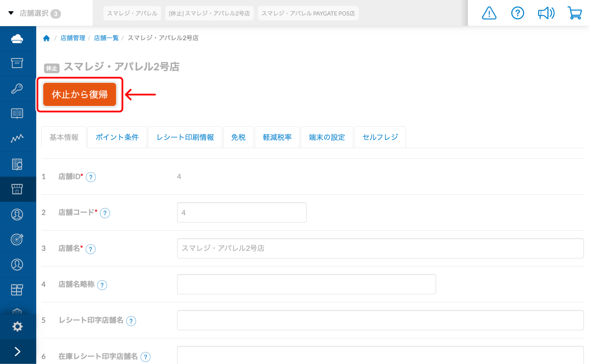The height and width of the screenshot is (364, 589).
Task: Open the archive box icon in sidebar
Action: point(17,63)
